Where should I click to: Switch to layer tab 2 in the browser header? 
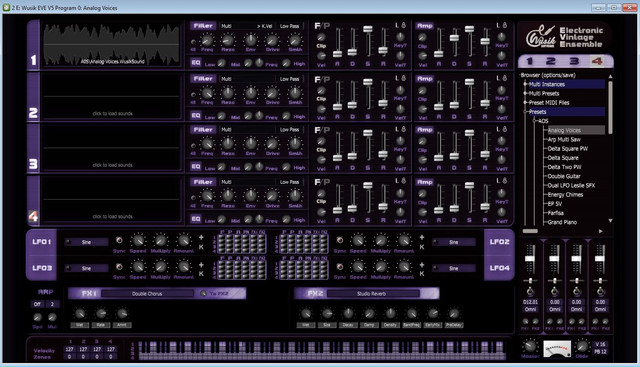551,61
